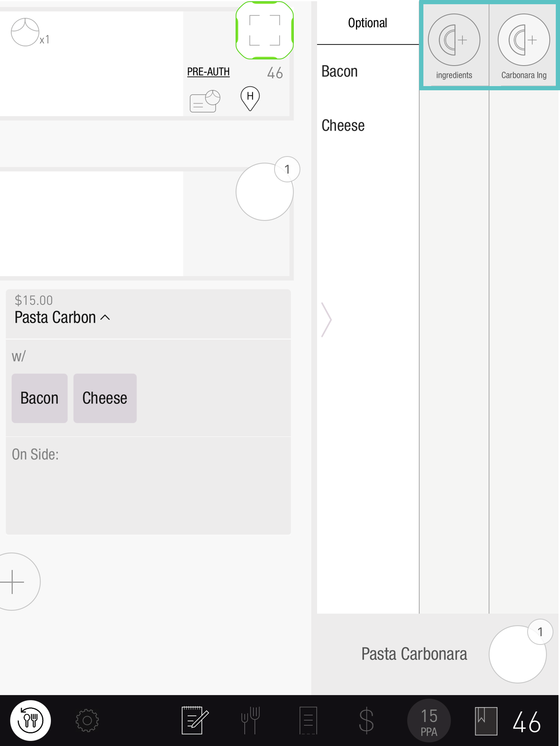Open the receipt icon in bottom bar
The width and height of the screenshot is (560, 746).
308,720
